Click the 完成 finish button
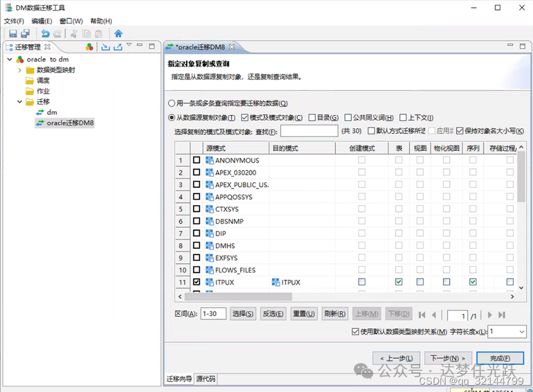 click(500, 358)
